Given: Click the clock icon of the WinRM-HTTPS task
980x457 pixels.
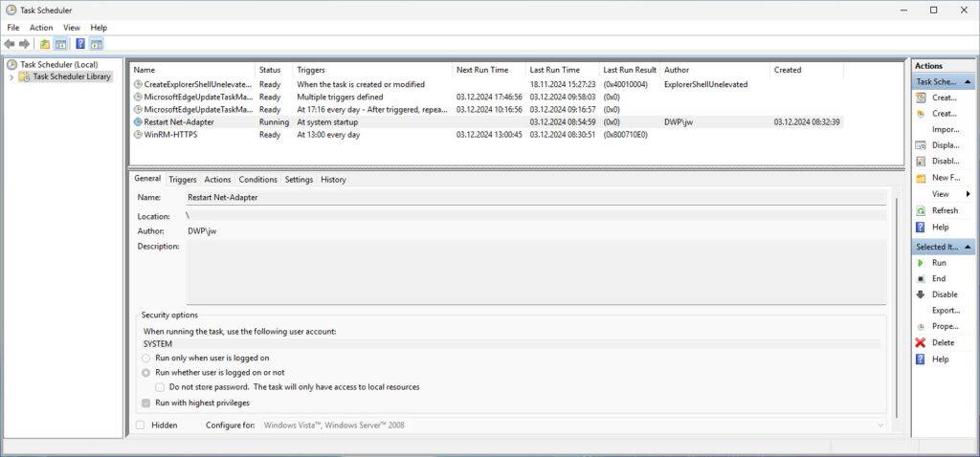Looking at the screenshot, I should (x=138, y=135).
